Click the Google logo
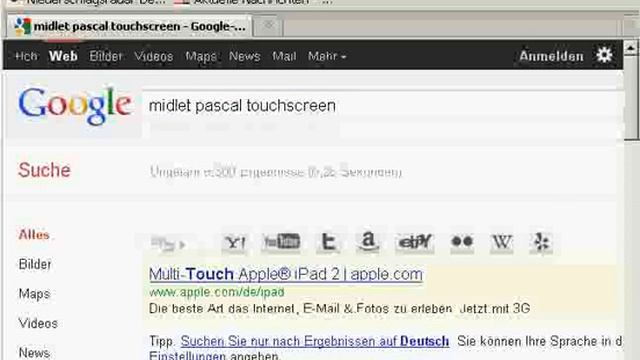 [x=75, y=105]
